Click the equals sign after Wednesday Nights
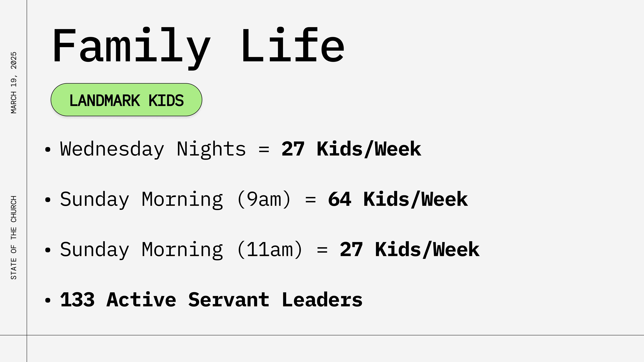The image size is (644, 362). (x=264, y=149)
